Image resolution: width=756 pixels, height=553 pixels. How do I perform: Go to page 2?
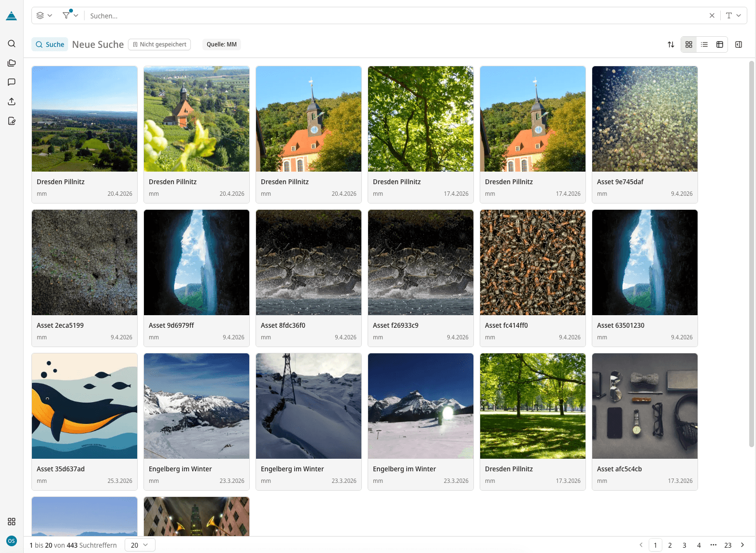[670, 545]
